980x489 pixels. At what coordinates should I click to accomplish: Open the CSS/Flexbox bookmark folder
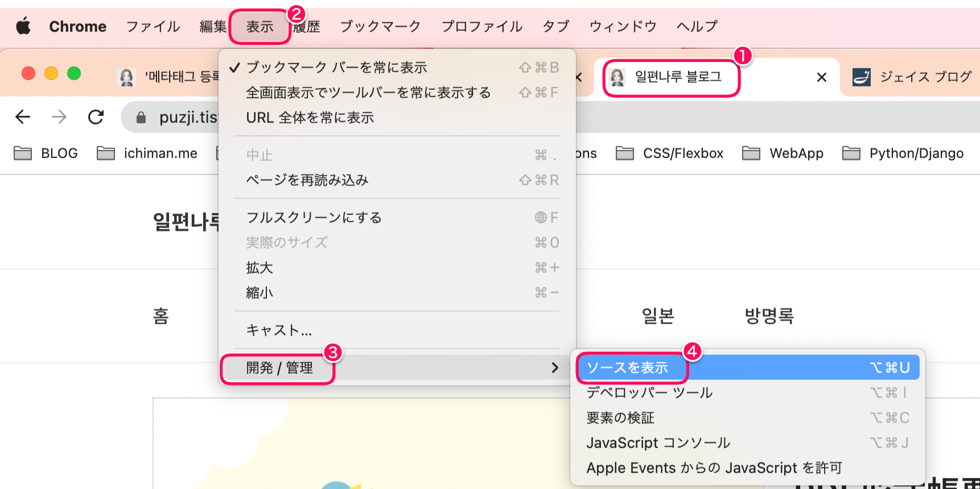point(669,154)
